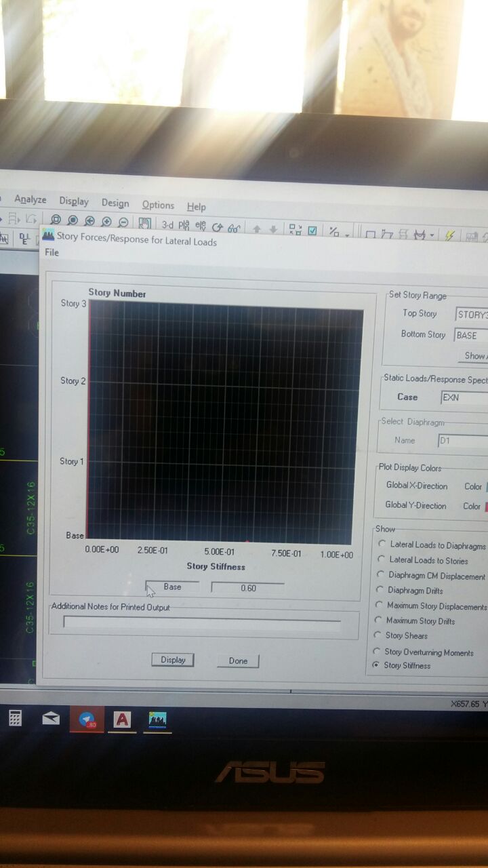Click Restore Full View magnifier icon
488x868 pixels.
click(73, 220)
